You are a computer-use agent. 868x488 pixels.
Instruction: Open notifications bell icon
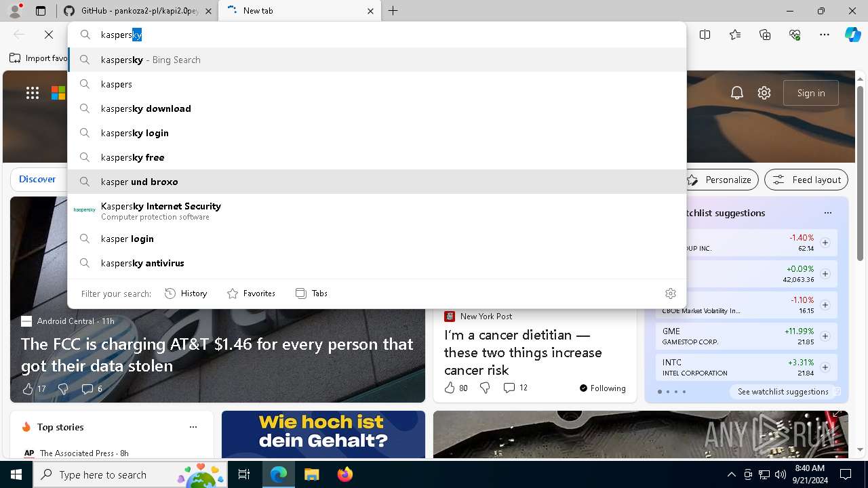point(737,93)
